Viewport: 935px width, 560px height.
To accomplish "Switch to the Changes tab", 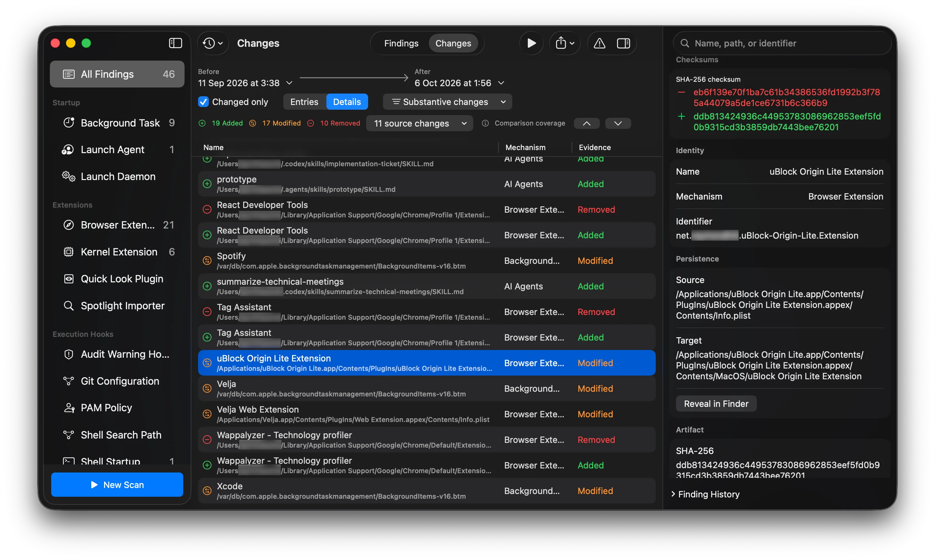I will (x=453, y=43).
